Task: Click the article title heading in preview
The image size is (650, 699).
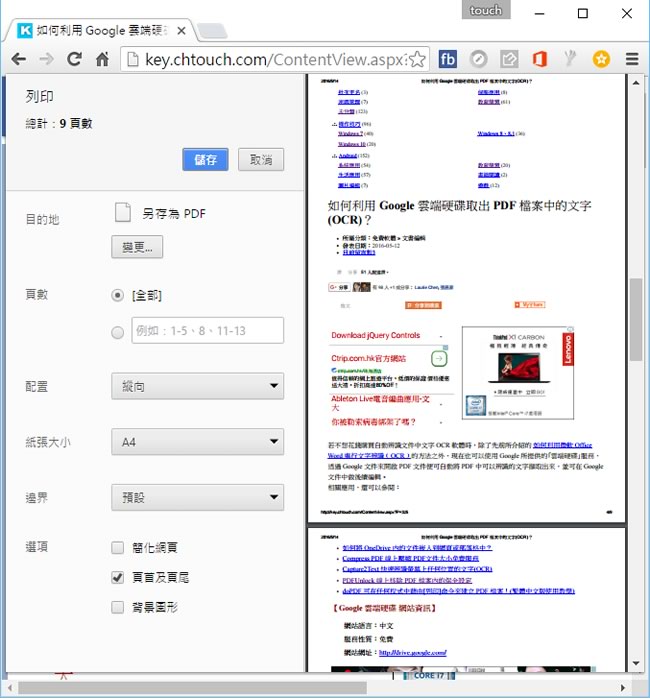Action: pos(459,213)
